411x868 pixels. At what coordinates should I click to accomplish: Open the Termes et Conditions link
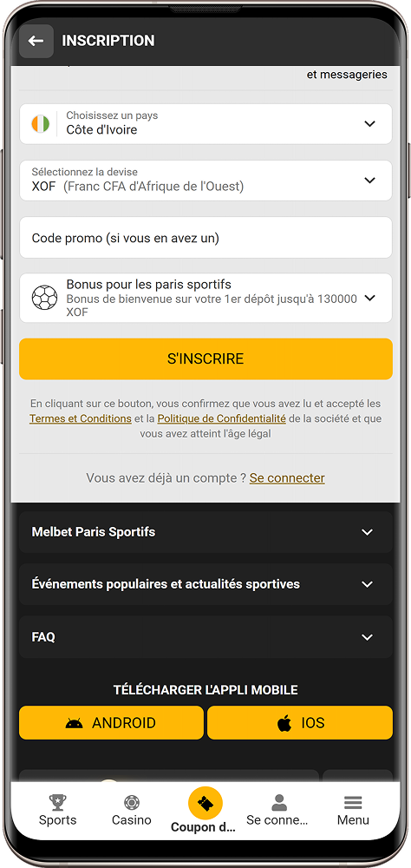tap(81, 418)
